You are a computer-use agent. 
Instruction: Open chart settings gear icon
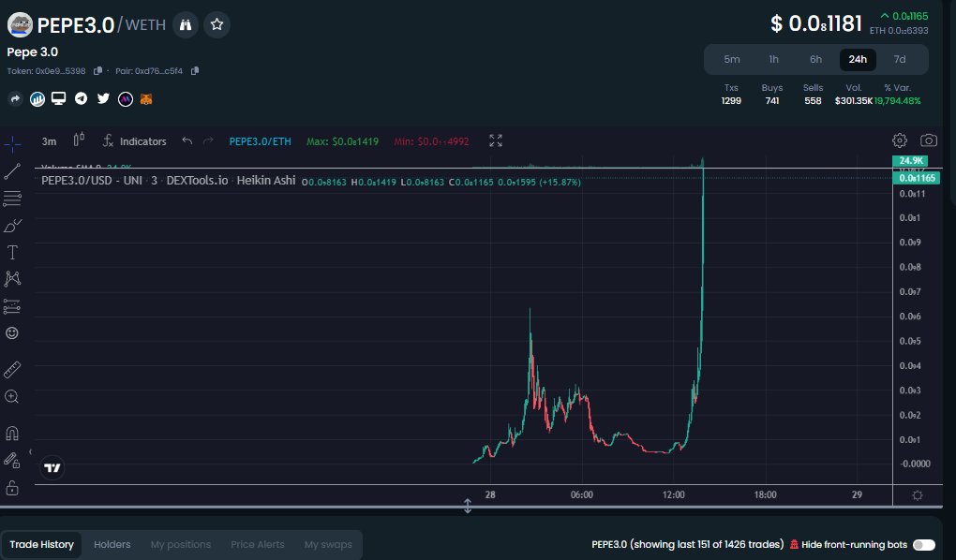[900, 140]
